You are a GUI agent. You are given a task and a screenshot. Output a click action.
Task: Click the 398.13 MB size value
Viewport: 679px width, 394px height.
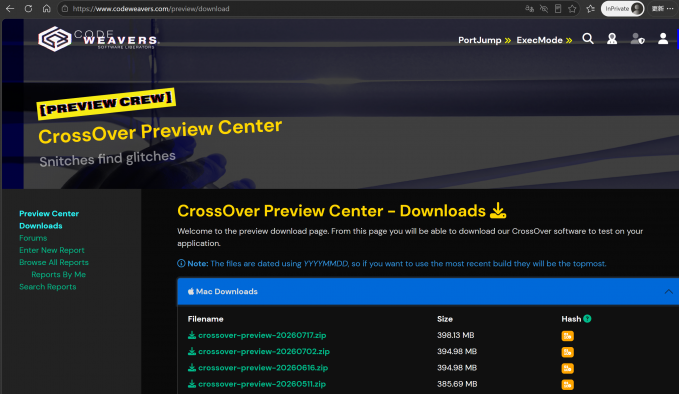[x=456, y=335]
